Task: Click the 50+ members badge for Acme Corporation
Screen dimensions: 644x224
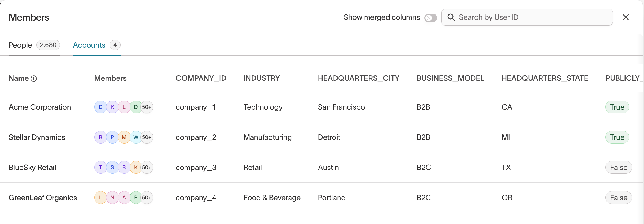Action: (147, 107)
